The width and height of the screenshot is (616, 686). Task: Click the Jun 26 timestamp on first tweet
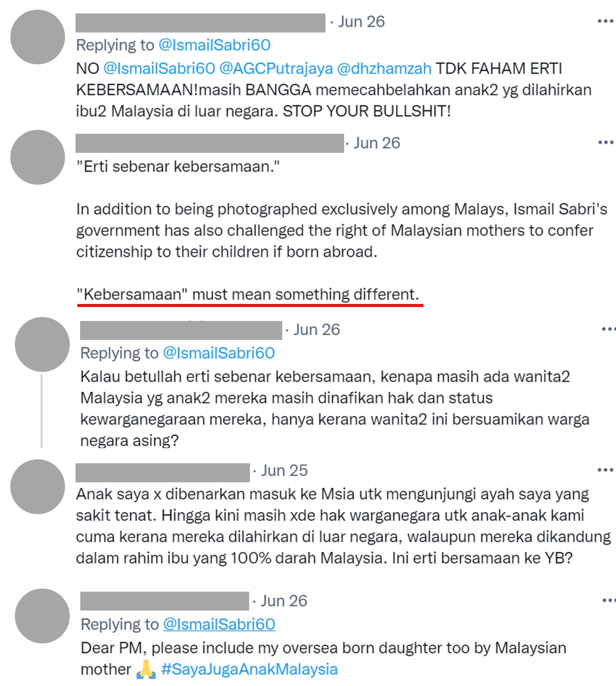tap(361, 22)
